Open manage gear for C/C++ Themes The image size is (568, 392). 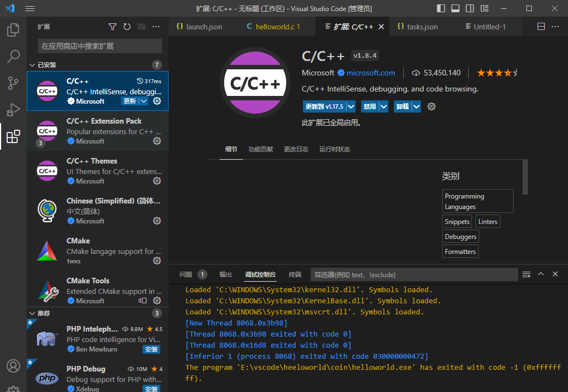pos(157,181)
